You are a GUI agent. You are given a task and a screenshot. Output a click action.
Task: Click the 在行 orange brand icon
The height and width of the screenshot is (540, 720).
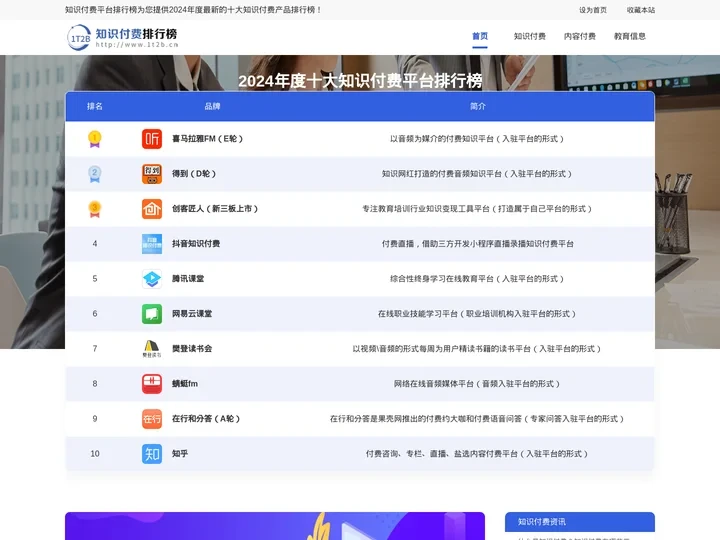pos(152,419)
